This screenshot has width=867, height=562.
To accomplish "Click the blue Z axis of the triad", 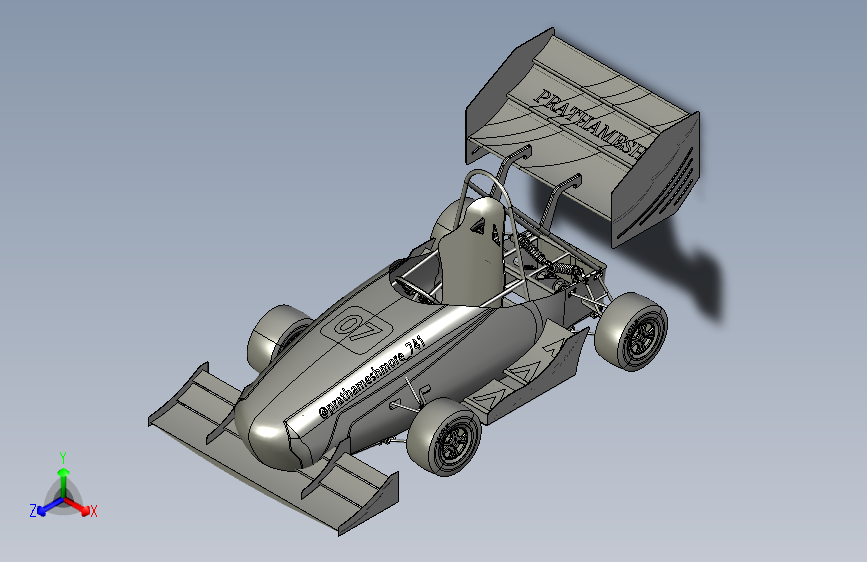I will (x=49, y=507).
